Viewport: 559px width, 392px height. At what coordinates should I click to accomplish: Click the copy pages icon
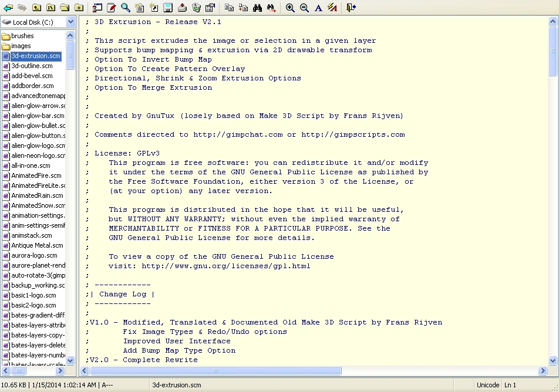coord(229,8)
